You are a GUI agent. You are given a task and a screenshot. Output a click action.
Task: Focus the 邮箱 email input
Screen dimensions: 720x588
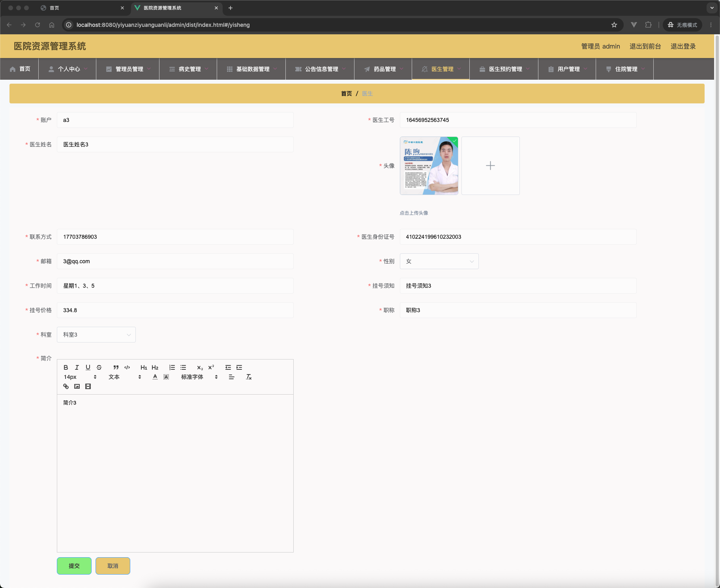175,261
